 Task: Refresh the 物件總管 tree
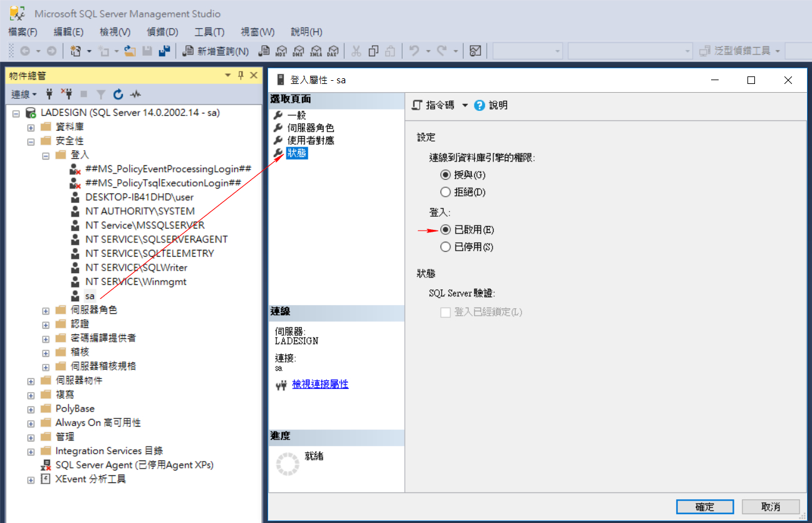point(118,94)
